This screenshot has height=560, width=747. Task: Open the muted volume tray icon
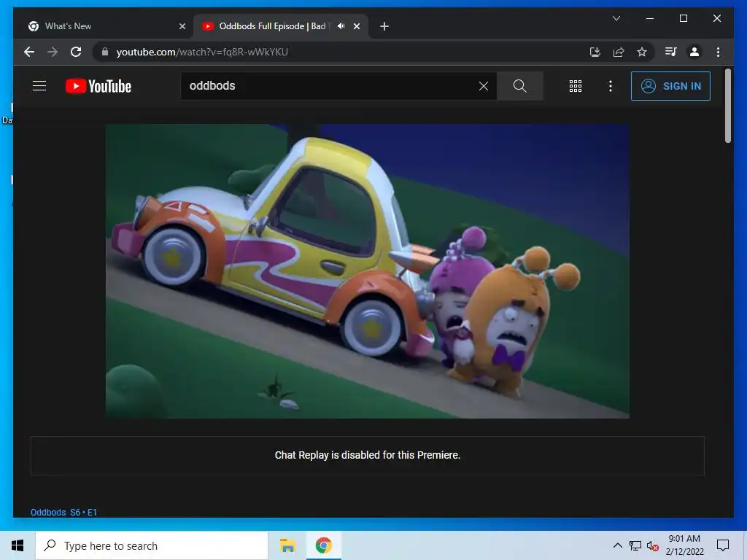click(653, 546)
